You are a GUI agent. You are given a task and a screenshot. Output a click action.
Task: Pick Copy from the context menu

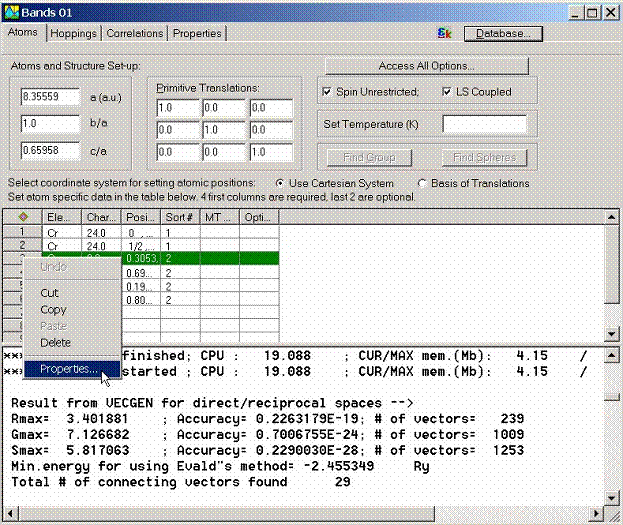tap(53, 310)
